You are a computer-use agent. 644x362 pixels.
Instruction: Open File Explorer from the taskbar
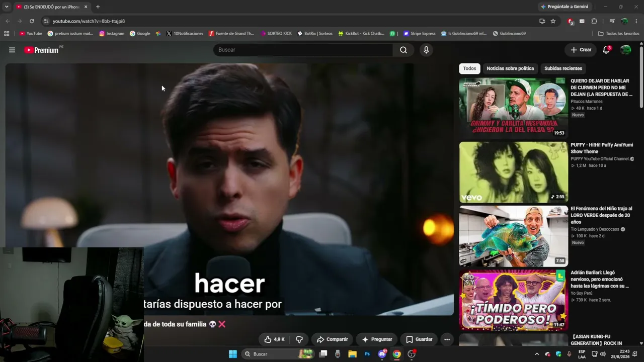(353, 354)
